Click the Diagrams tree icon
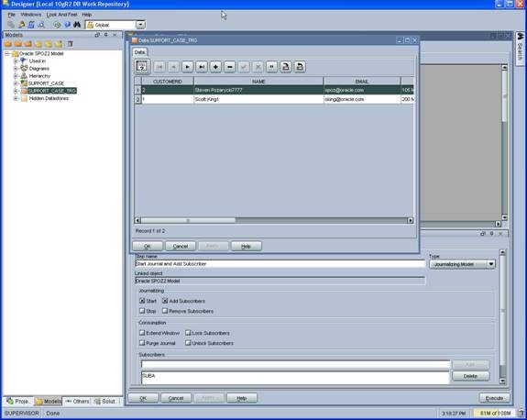This screenshot has width=527, height=420. click(24, 68)
